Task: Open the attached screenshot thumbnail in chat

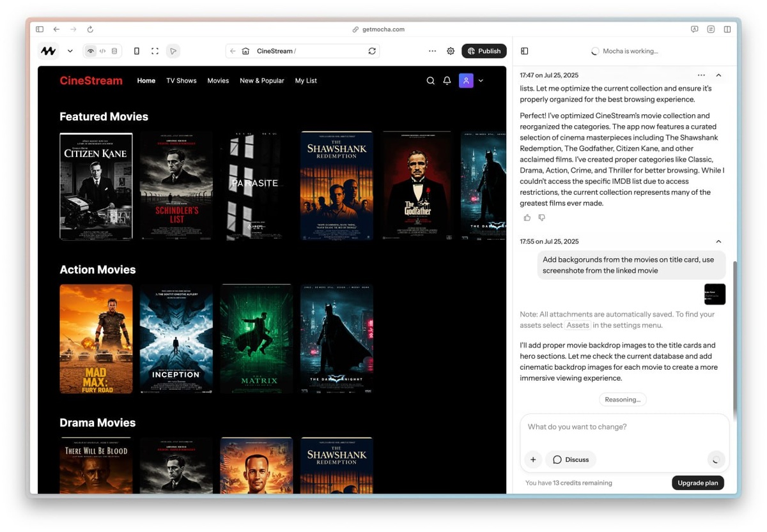Action: [715, 294]
